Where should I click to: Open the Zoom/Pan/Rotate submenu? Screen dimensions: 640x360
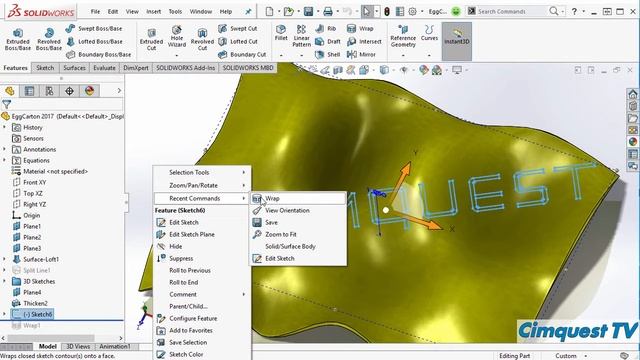tap(202, 185)
